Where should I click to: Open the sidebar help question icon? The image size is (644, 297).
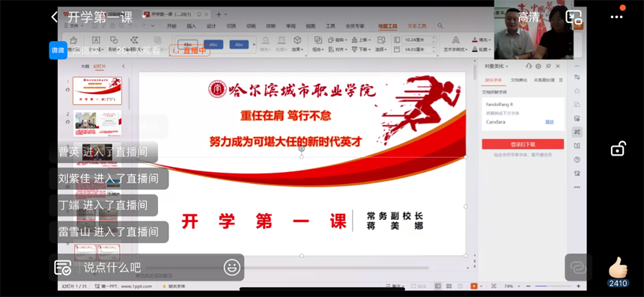point(577,159)
